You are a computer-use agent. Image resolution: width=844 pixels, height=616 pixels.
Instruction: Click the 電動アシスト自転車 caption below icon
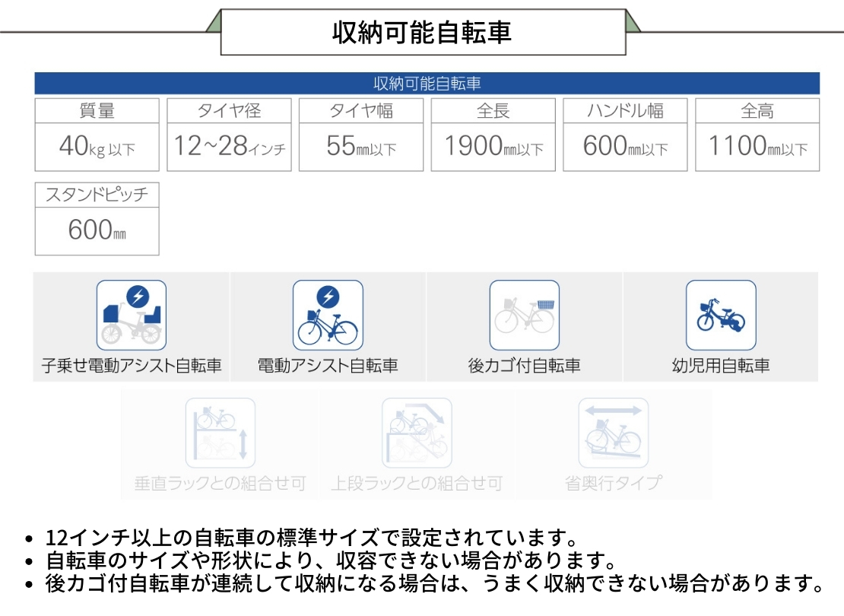[328, 366]
